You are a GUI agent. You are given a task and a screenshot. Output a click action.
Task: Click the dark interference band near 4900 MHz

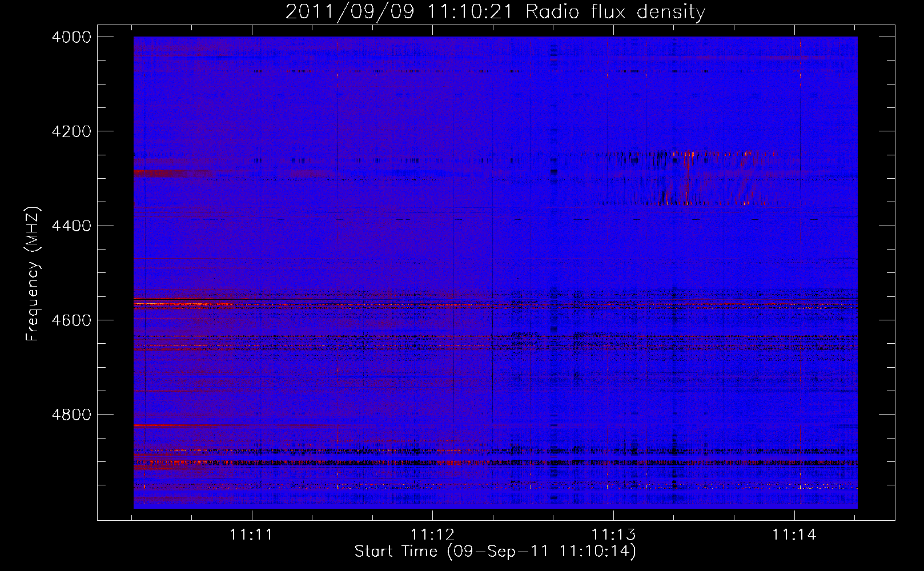click(496, 463)
